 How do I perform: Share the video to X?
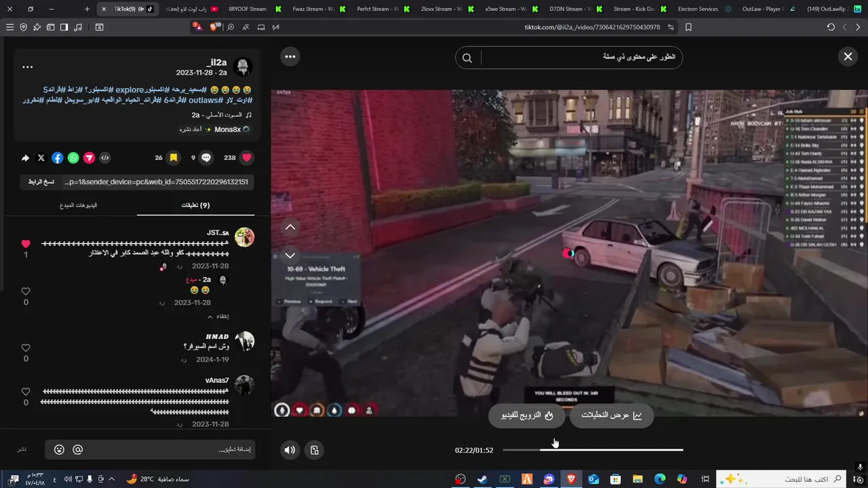point(41,158)
